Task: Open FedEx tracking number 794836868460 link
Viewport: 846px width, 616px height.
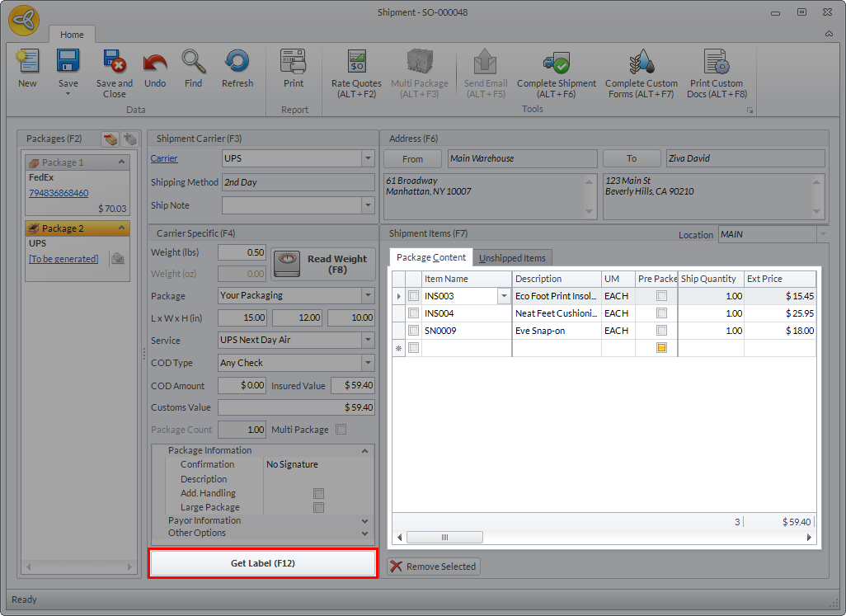Action: click(x=59, y=193)
